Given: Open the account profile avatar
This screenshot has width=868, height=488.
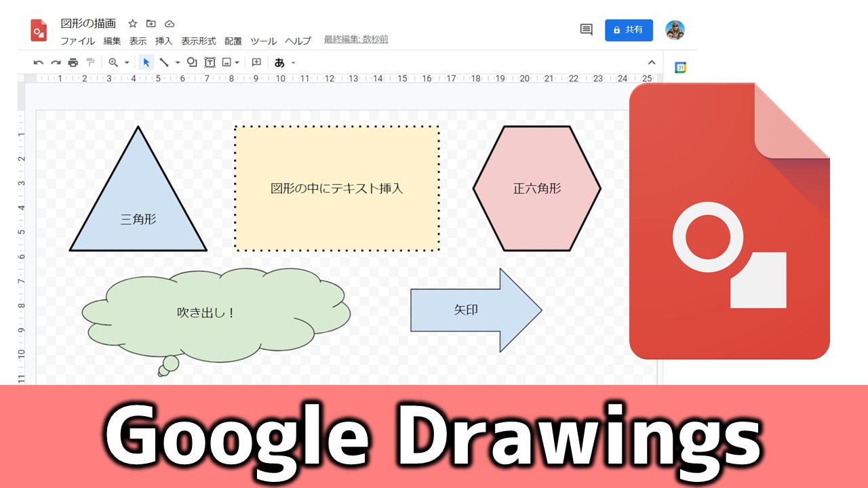Looking at the screenshot, I should (x=675, y=30).
